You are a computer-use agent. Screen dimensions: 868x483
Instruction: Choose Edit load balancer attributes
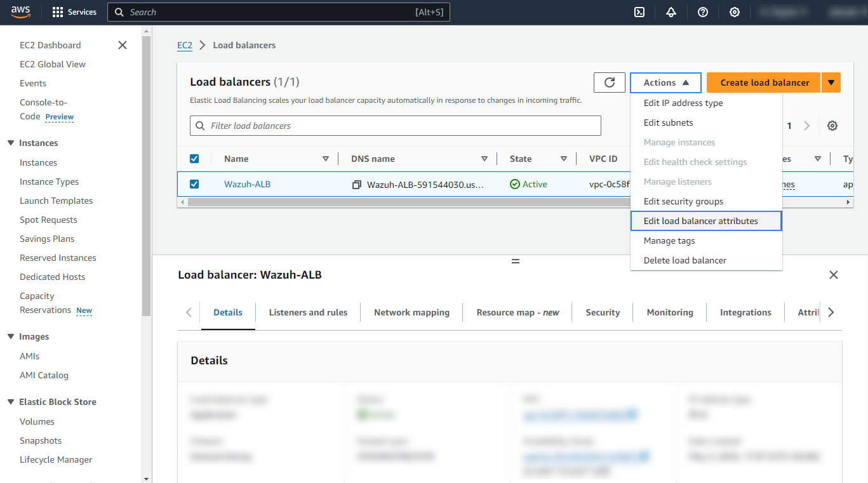[700, 221]
